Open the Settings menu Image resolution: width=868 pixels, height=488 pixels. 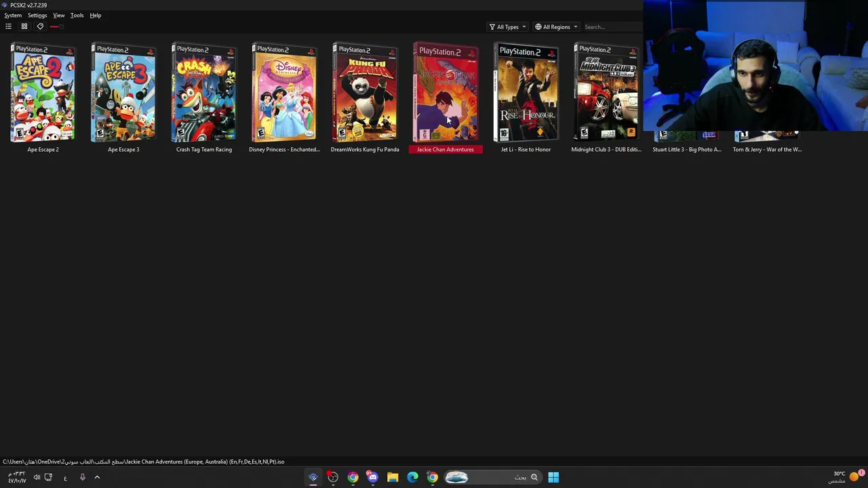pyautogui.click(x=37, y=15)
